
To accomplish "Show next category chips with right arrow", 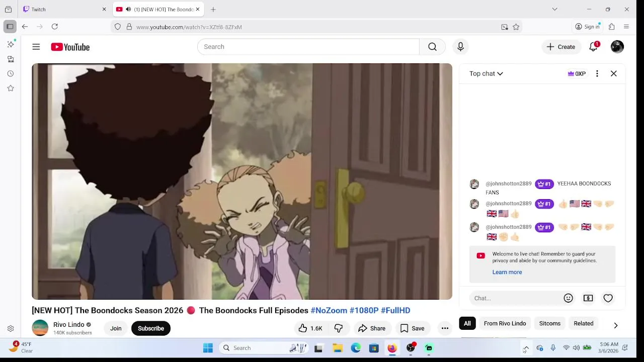I will [x=616, y=325].
